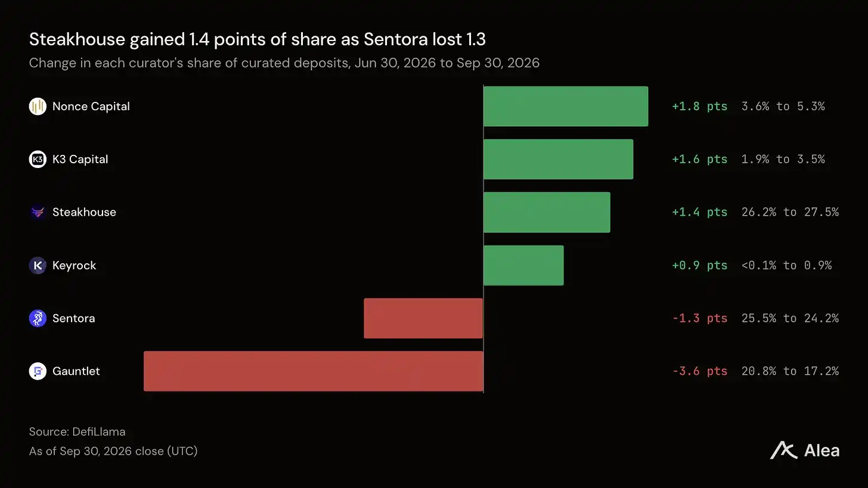The width and height of the screenshot is (868, 488).
Task: Click the Keyrock green bar
Action: click(523, 265)
